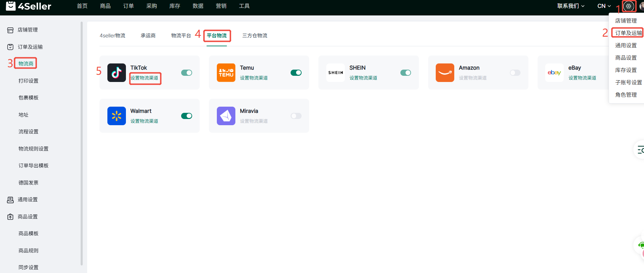Choose 子账号设置 in settings dropdown
This screenshot has height=273, width=644.
(629, 82)
